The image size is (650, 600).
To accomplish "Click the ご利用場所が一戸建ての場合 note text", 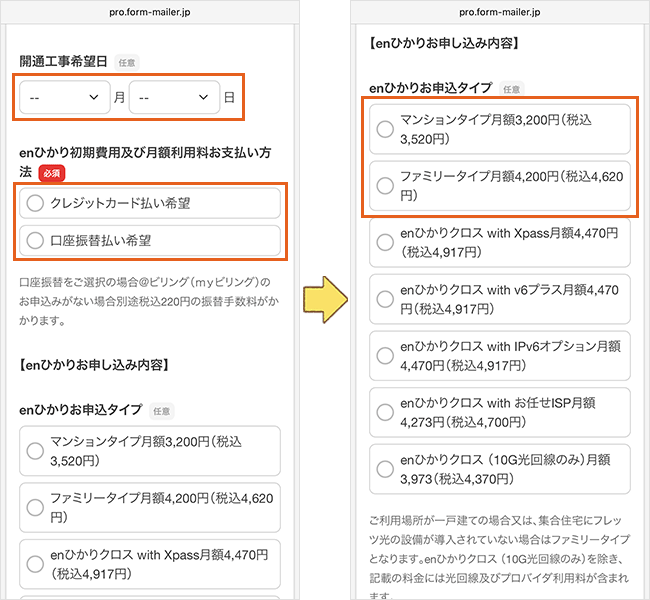I will click(x=500, y=558).
